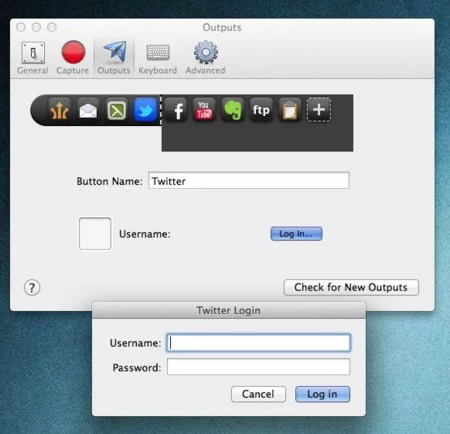Cancel the Twitter Login dialog
Image resolution: width=450 pixels, height=434 pixels.
(x=258, y=394)
